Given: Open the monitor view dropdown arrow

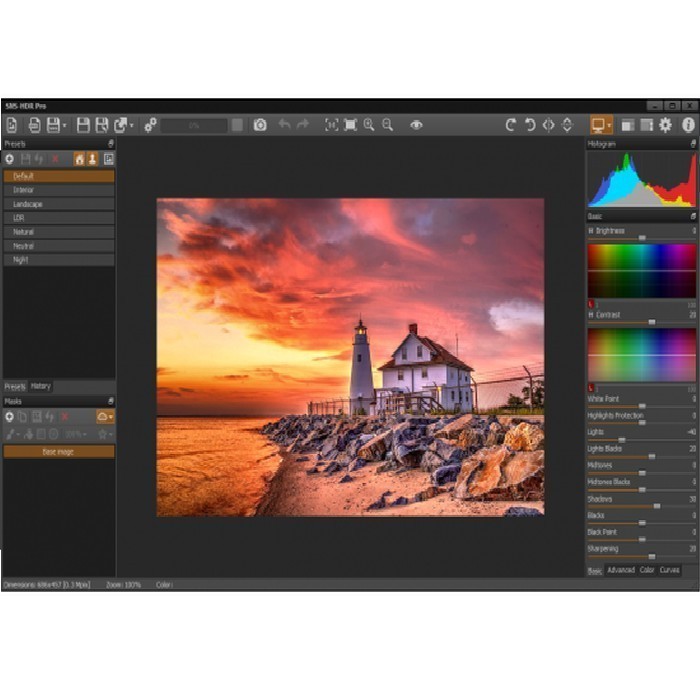Looking at the screenshot, I should [609, 125].
